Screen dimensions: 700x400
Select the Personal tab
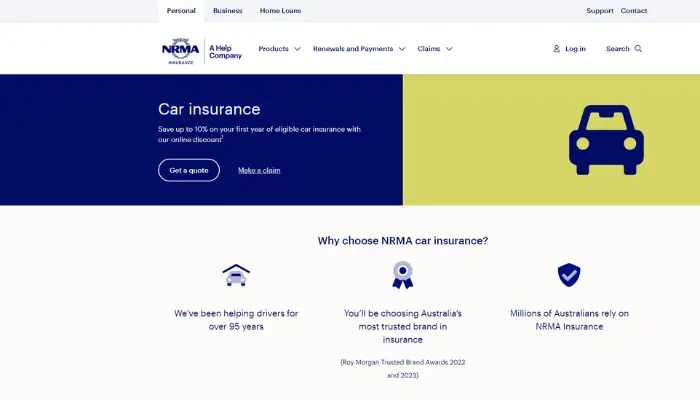181,11
